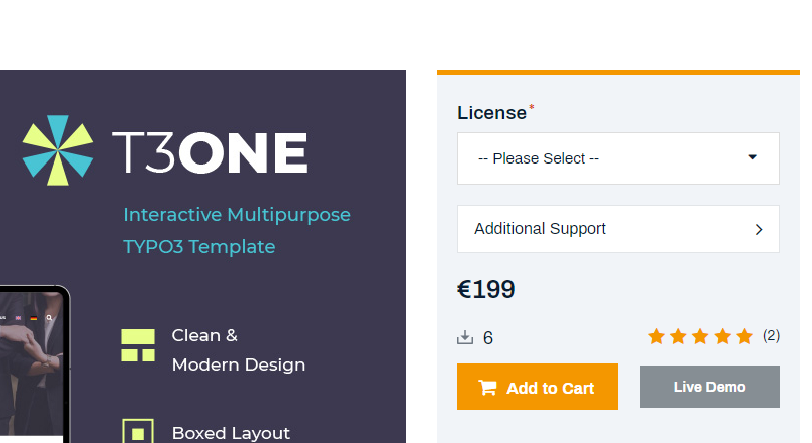Screen dimensions: 812x443
Task: Click the third rating star
Action: [x=700, y=336]
